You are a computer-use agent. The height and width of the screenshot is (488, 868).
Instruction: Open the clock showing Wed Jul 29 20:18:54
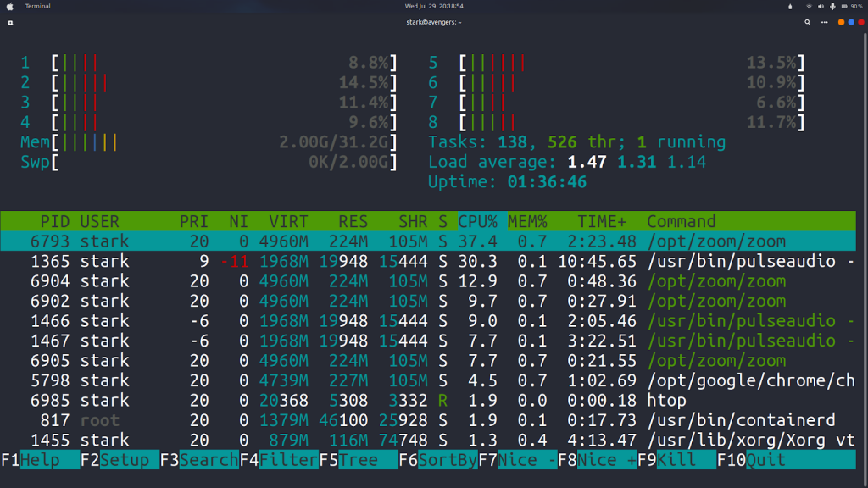pos(434,6)
